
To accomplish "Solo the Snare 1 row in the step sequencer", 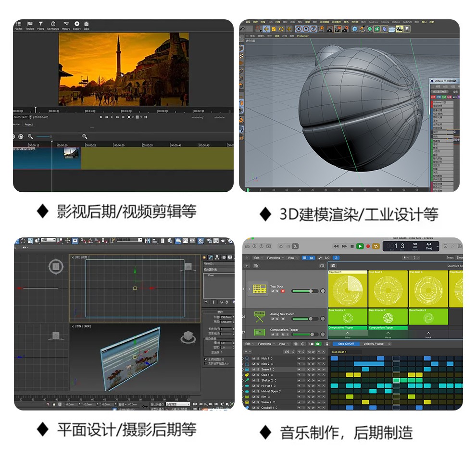I will [x=258, y=370].
